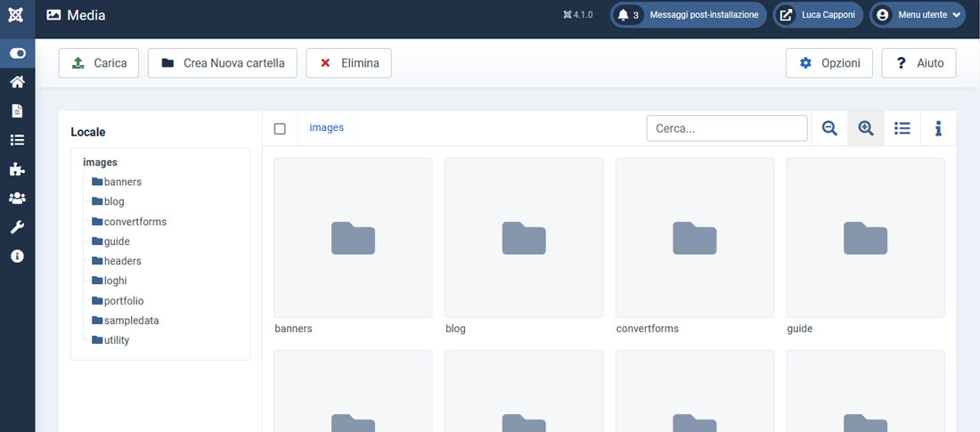Screen dimensions: 980x432
Task: Increase thumbnail size with zoom-in icon
Action: tap(866, 128)
